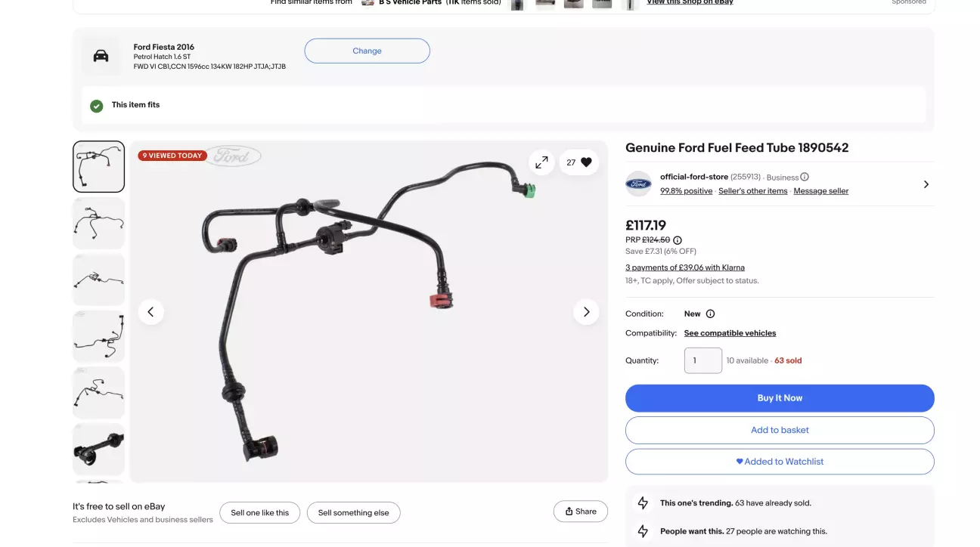980x547 pixels.
Task: Open the full-size image with the expand icon
Action: (x=541, y=162)
